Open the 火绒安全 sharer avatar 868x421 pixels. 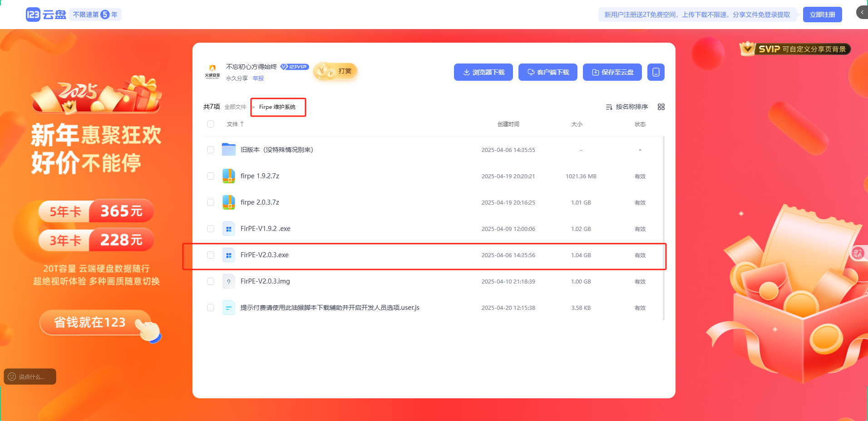pos(212,72)
